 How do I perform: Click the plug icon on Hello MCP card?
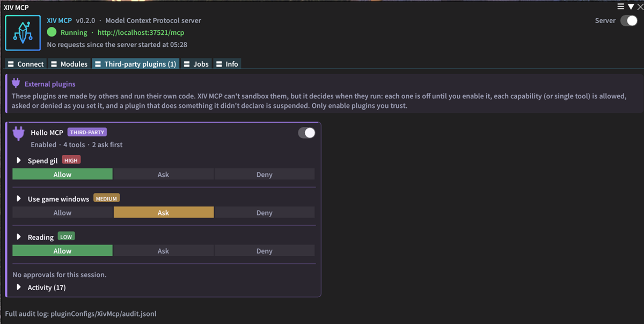[19, 133]
